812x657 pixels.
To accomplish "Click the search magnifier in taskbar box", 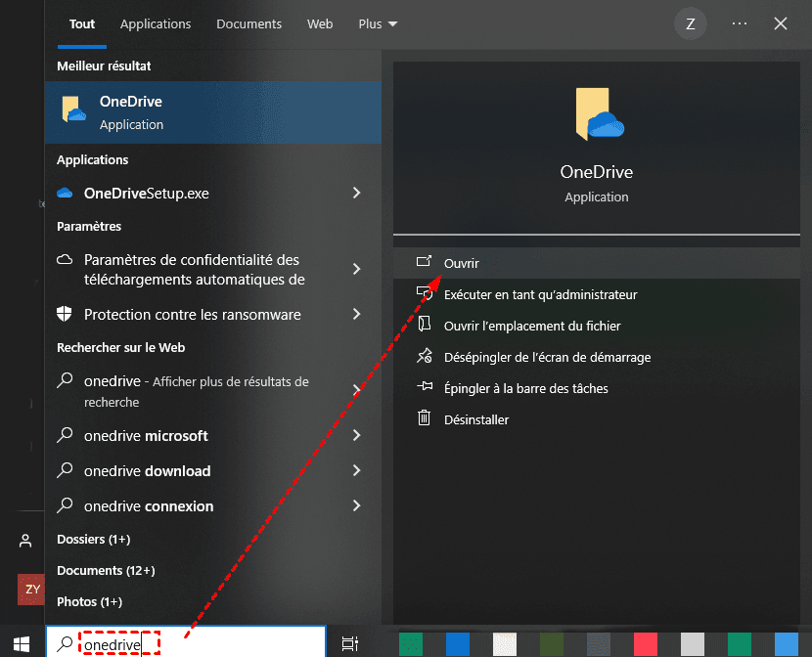I will (65, 644).
